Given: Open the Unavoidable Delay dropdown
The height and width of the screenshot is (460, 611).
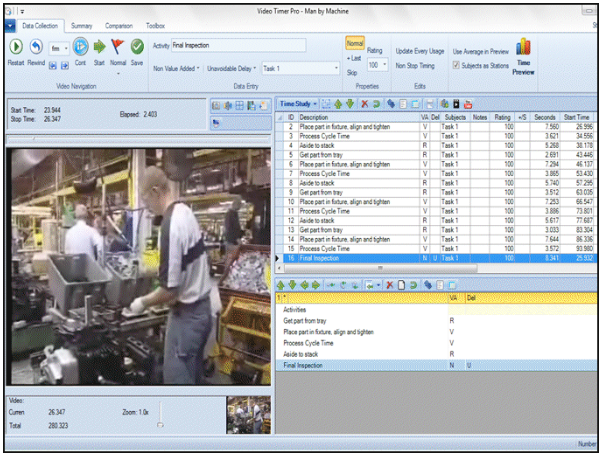Looking at the screenshot, I should 231,68.
